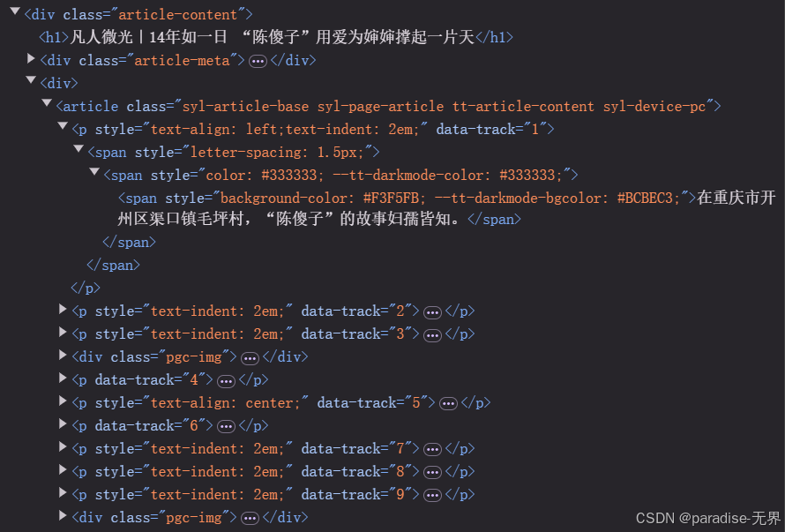This screenshot has width=785, height=532.
Task: Expand the data-track="2" paragraph
Action: pyautogui.click(x=63, y=309)
